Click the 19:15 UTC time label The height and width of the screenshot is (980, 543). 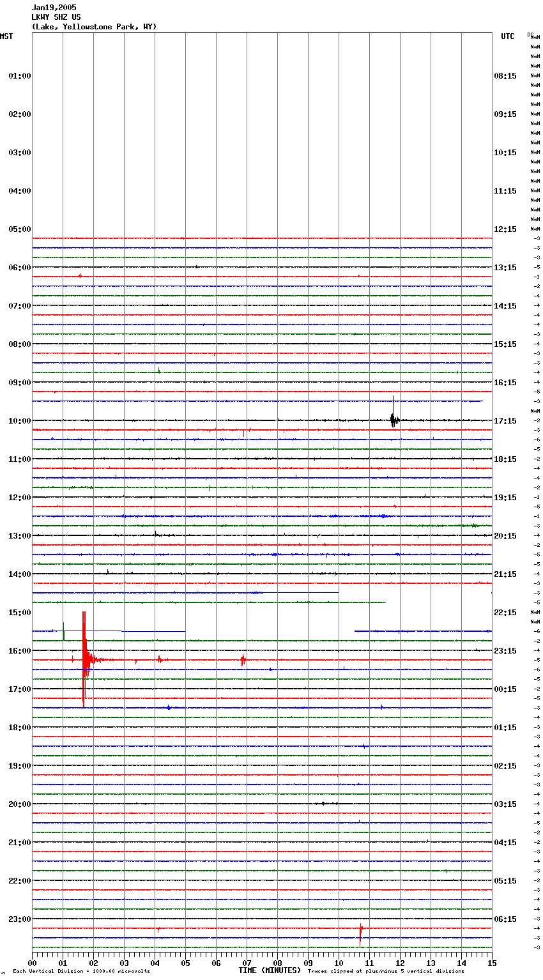(x=505, y=498)
